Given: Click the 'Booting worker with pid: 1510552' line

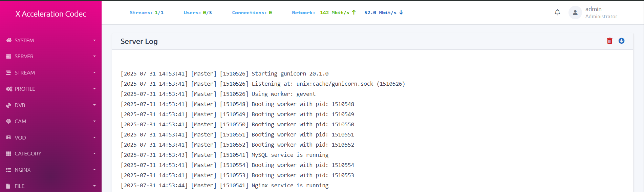Looking at the screenshot, I should 237,145.
